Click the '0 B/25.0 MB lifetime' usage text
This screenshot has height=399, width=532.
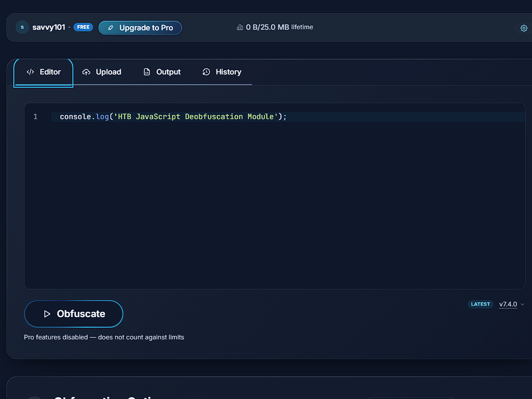tap(280, 27)
